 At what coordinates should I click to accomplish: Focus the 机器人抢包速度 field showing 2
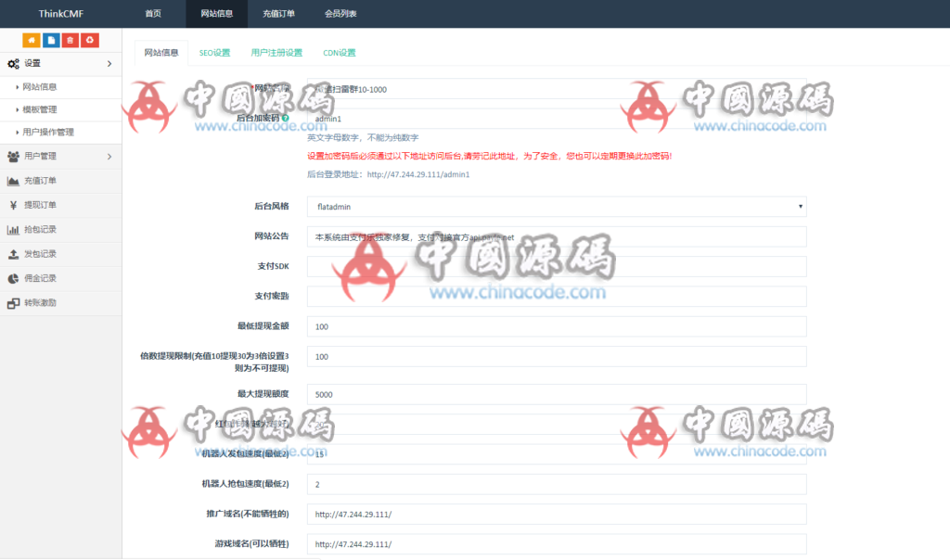point(557,484)
